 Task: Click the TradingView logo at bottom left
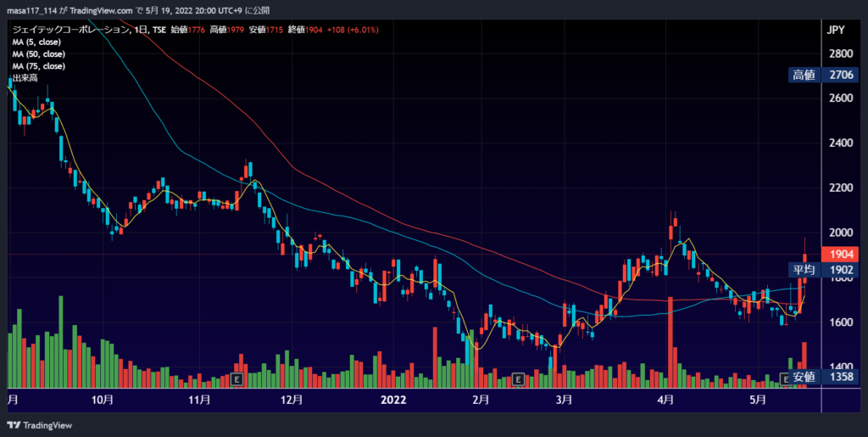40,425
